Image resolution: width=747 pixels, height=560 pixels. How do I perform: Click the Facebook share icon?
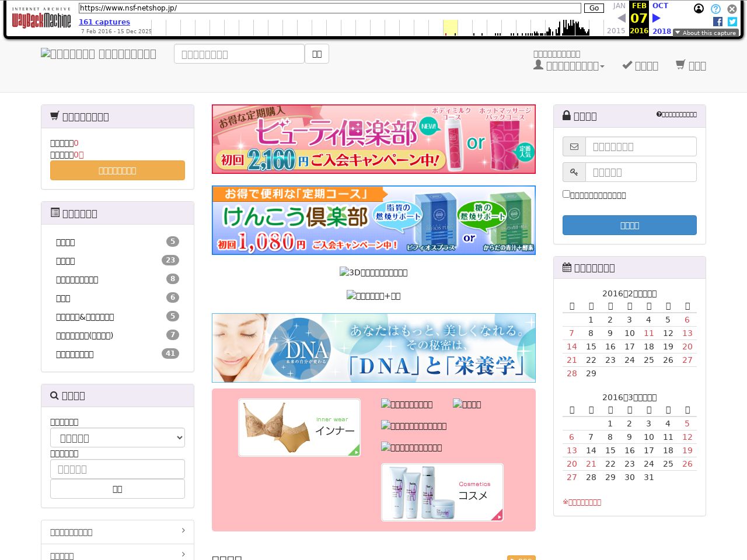(x=718, y=22)
